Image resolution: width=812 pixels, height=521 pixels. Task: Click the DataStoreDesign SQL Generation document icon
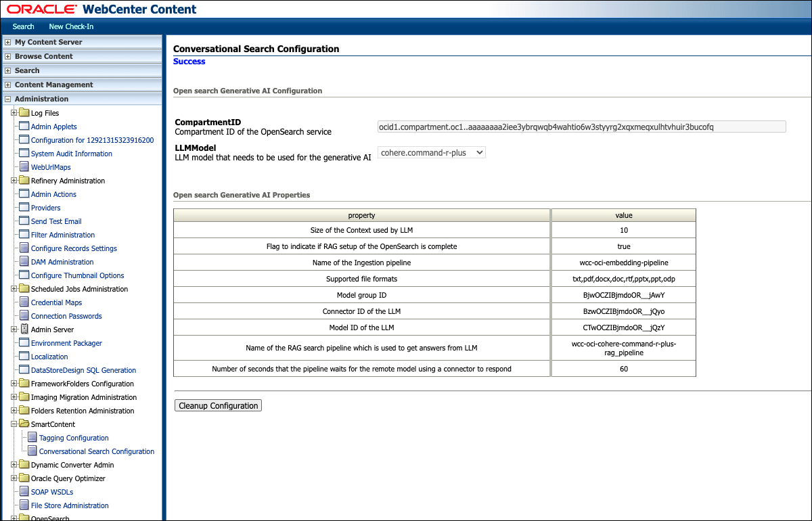coord(24,370)
